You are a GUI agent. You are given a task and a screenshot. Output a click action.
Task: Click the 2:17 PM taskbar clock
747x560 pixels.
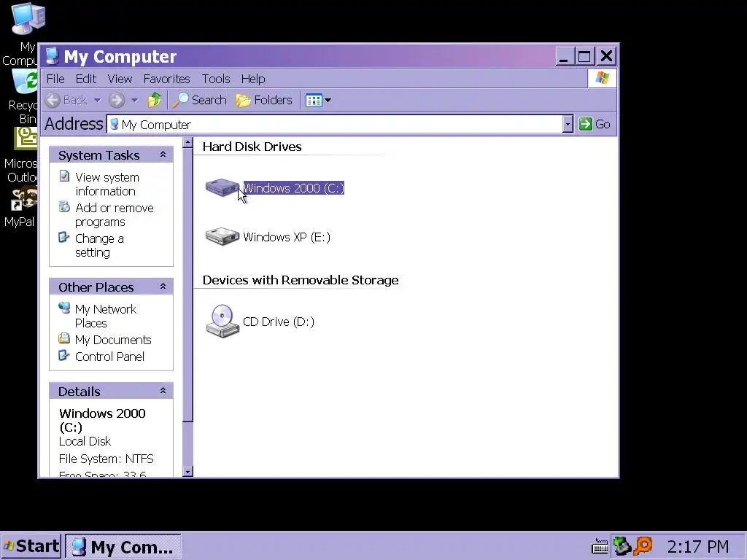tap(698, 546)
